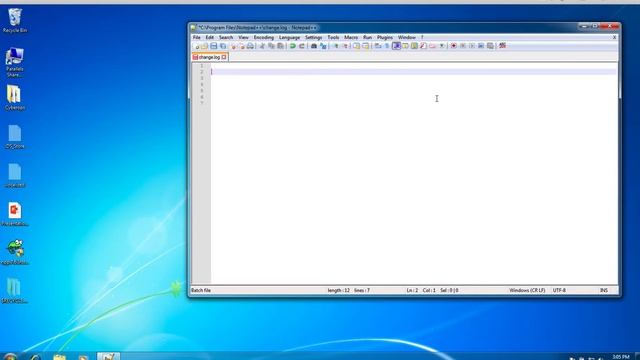Open the ? help menu

pyautogui.click(x=422, y=38)
